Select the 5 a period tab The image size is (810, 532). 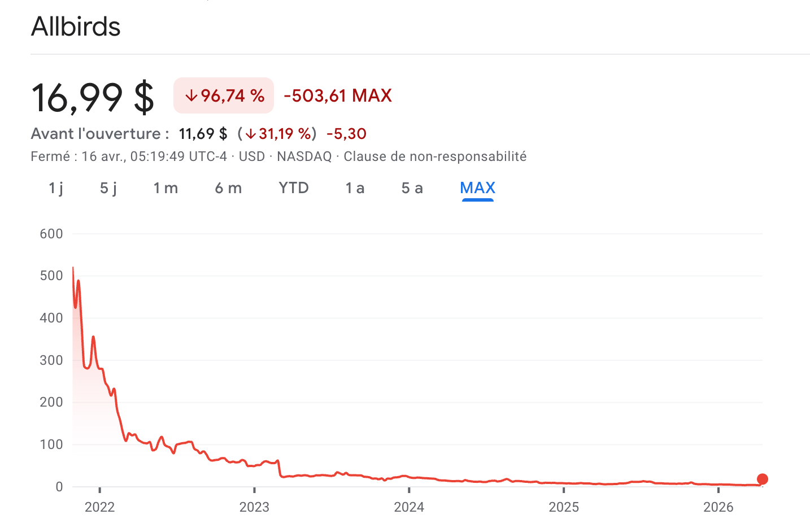(412, 188)
